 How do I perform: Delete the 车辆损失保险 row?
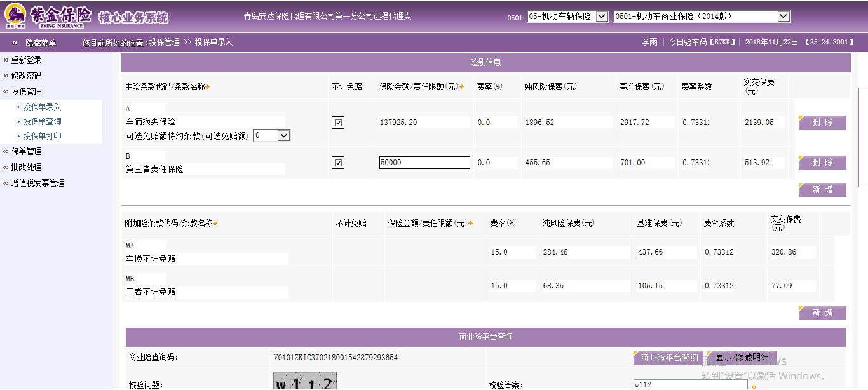822,123
